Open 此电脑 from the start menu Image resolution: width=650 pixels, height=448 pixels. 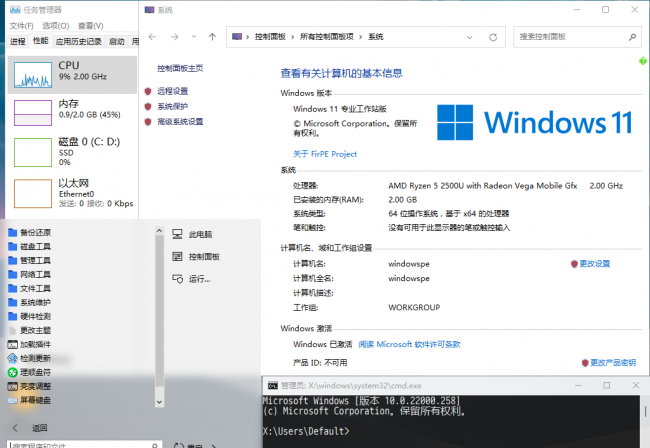pos(192,235)
